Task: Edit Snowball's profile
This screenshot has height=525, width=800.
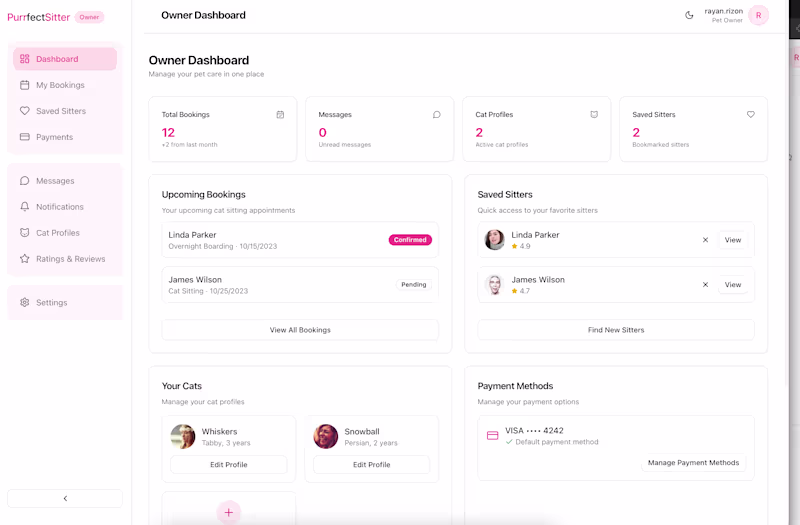Action: 371,465
